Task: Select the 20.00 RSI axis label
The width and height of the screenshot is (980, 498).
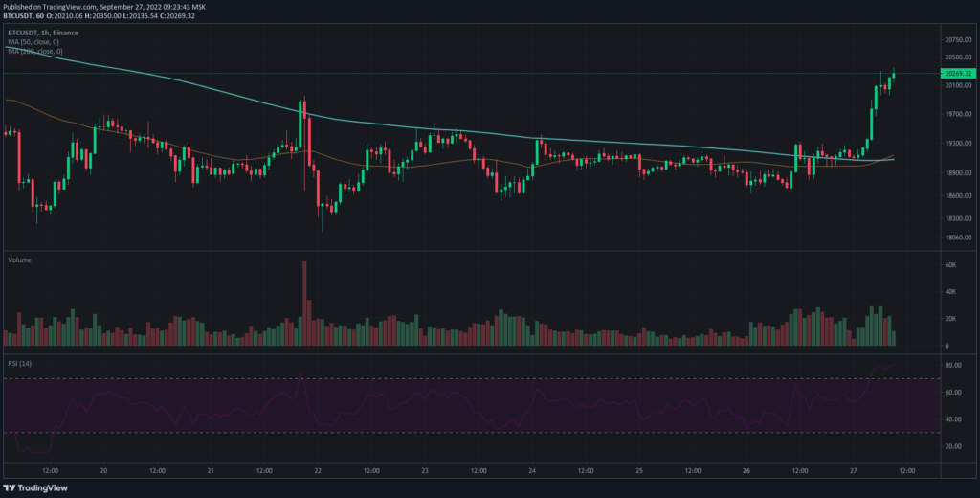Action: [952, 446]
